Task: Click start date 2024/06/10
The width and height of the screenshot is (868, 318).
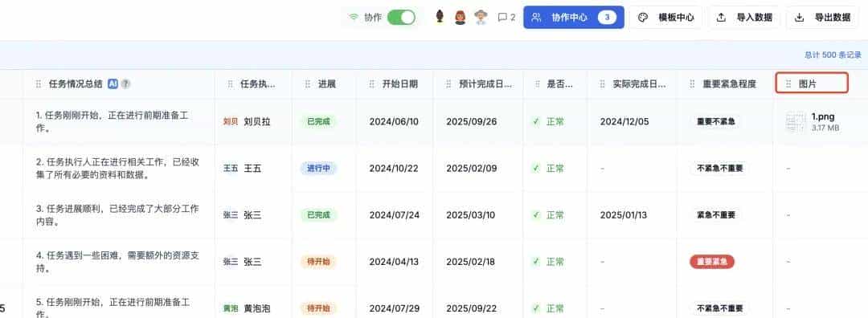Action: point(394,122)
